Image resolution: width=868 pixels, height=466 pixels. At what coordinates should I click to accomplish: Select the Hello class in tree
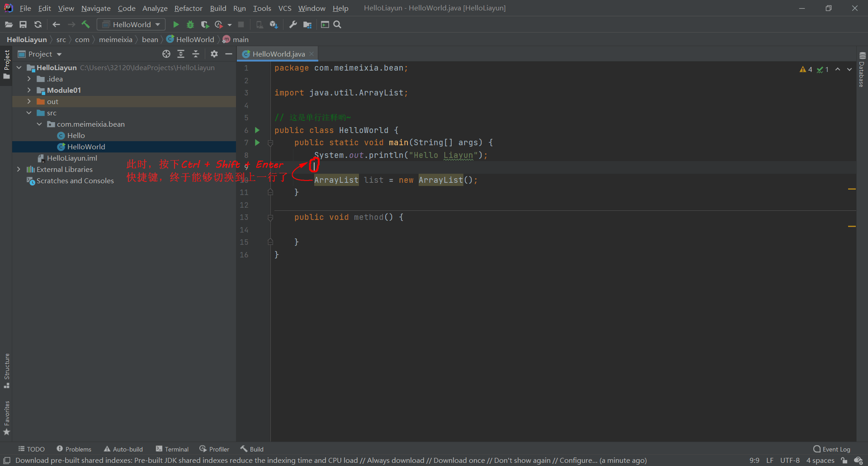pos(76,135)
